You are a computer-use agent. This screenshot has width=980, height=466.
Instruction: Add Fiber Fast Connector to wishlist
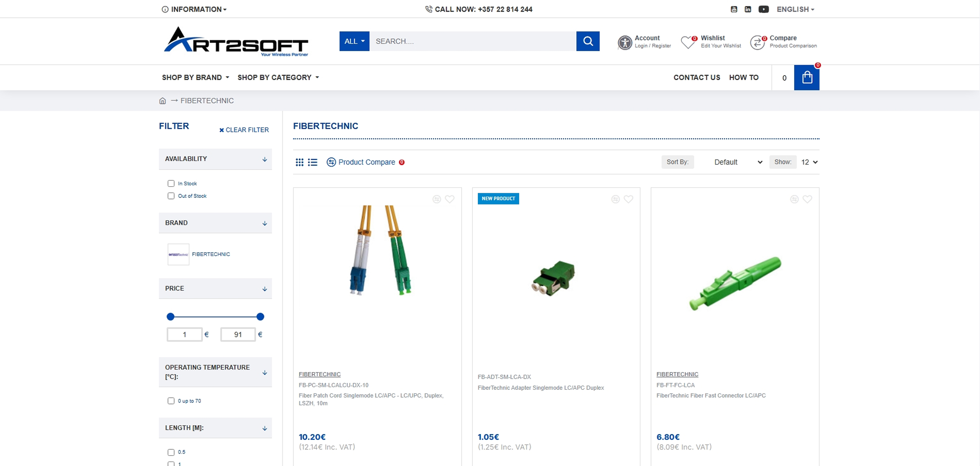pos(807,199)
